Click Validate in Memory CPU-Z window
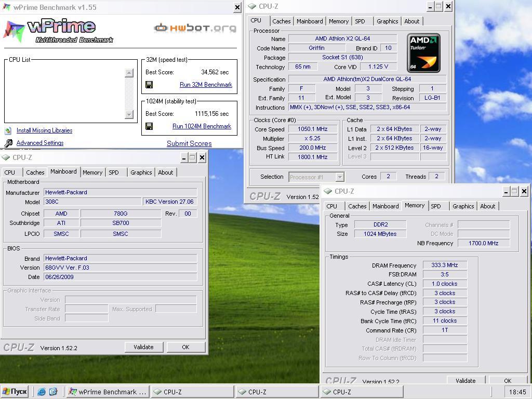The height and width of the screenshot is (399, 532). pos(465,380)
